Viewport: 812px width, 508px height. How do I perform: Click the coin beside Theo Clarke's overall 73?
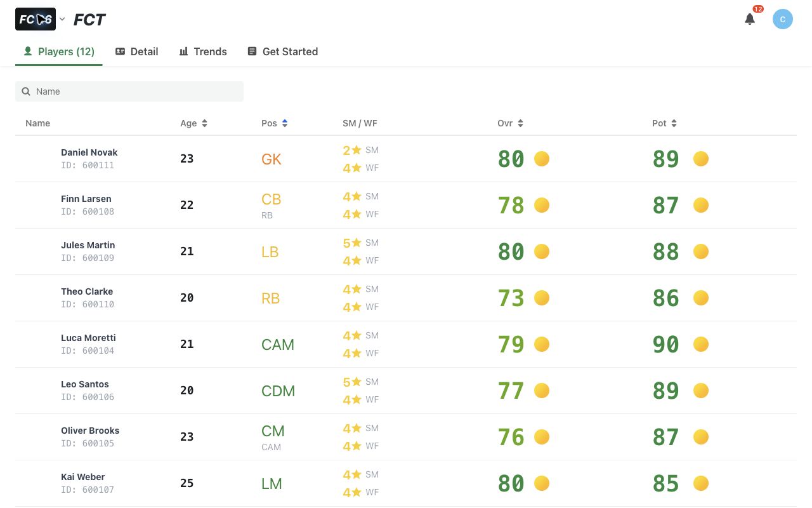(542, 298)
